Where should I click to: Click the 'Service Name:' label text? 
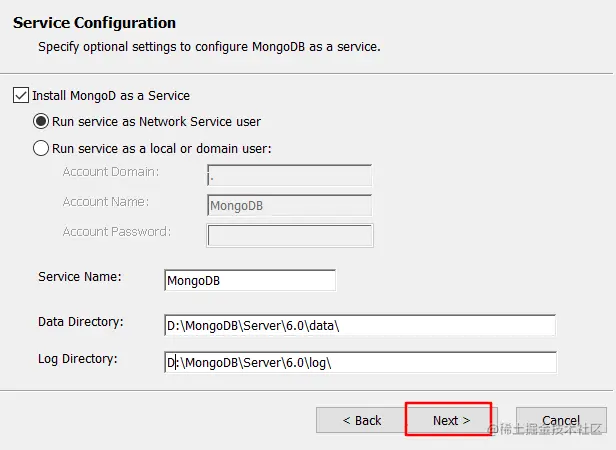tap(79, 276)
